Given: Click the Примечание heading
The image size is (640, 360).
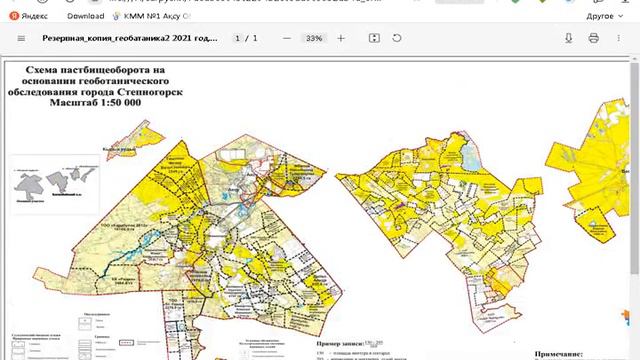Looking at the screenshot, I should [x=559, y=354].
